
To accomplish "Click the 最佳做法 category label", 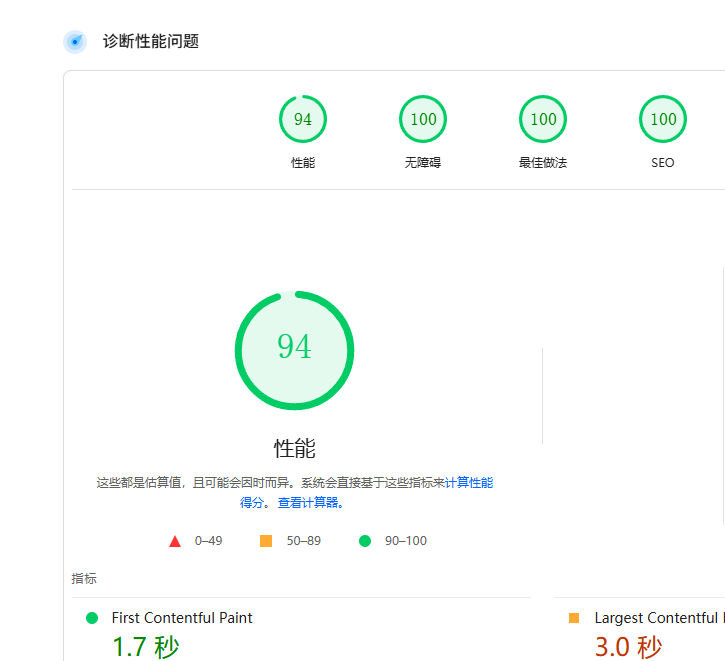I will pyautogui.click(x=543, y=163).
